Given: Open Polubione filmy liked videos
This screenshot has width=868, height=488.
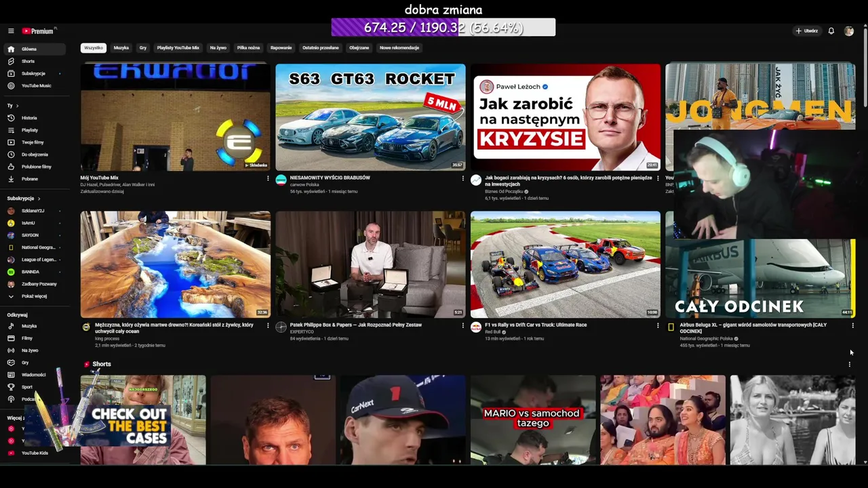Looking at the screenshot, I should [34, 167].
